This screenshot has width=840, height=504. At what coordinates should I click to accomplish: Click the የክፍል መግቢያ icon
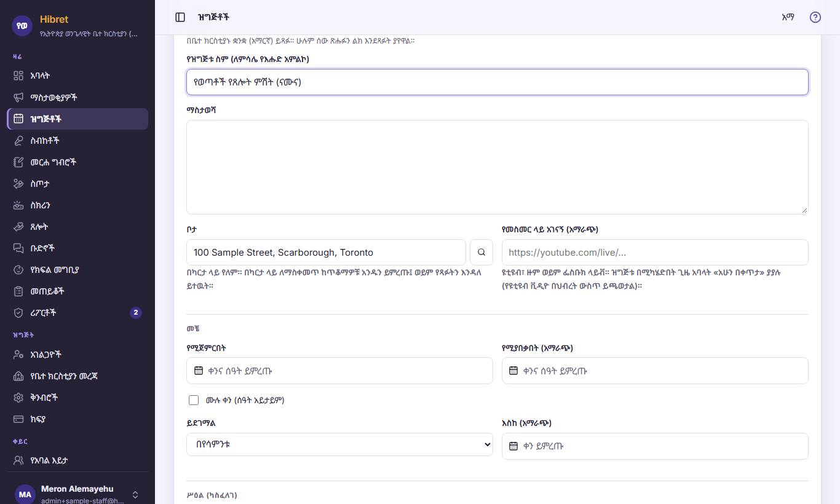tap(18, 269)
